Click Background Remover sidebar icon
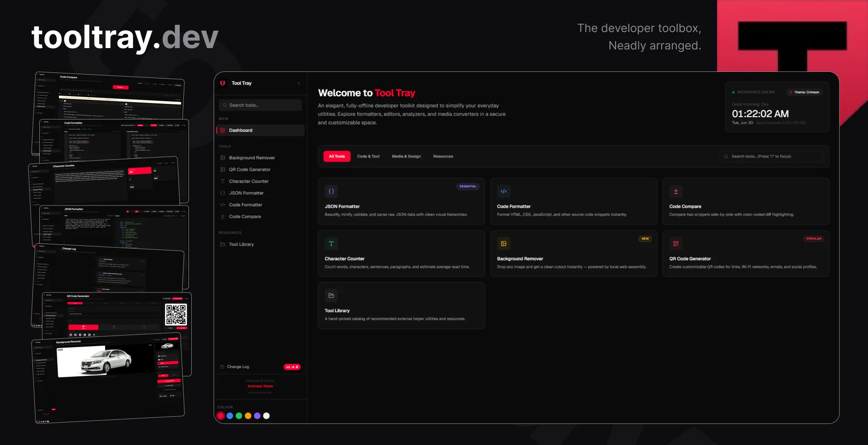Image resolution: width=868 pixels, height=445 pixels. [223, 158]
